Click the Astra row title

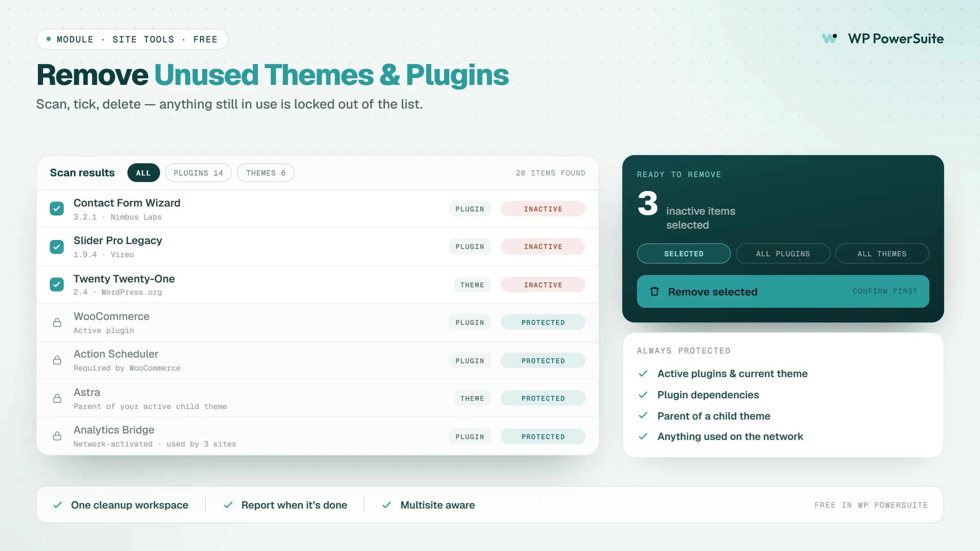[x=87, y=392]
